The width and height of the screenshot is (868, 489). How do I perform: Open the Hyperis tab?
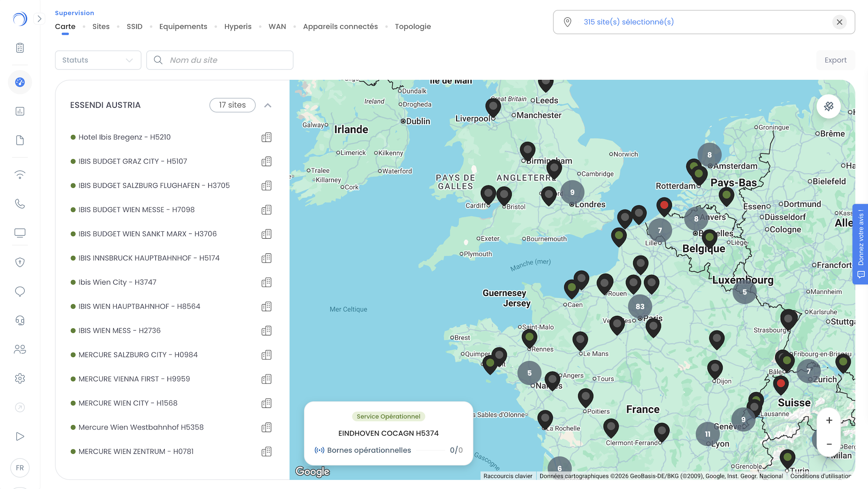[x=238, y=26]
